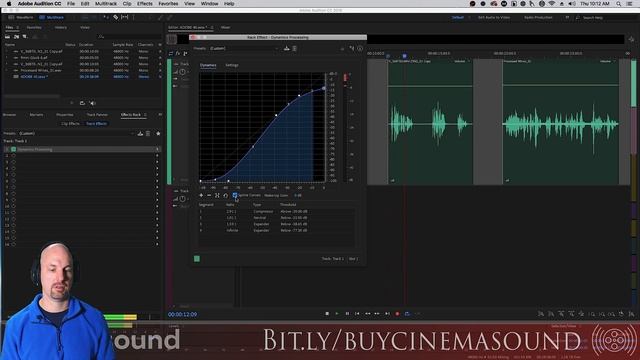Open effect menu arrow for Dynamics Processing slot
This screenshot has width=640, height=360.
(x=157, y=149)
